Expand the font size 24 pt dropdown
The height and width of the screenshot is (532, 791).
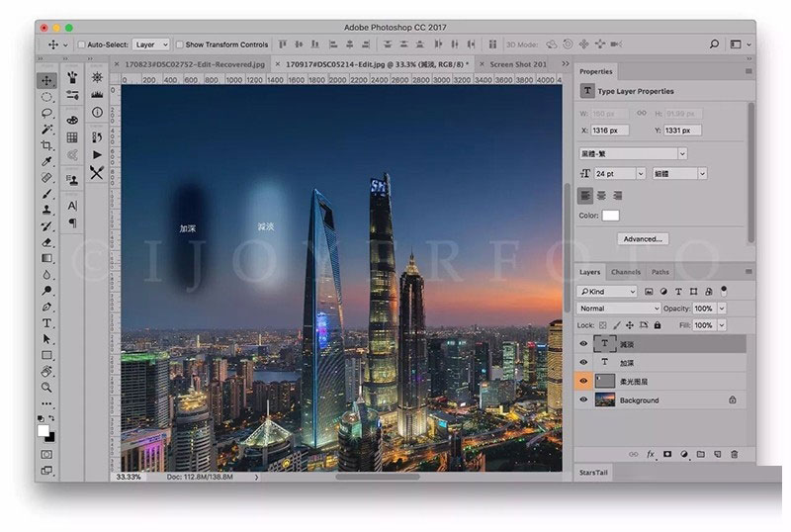tap(641, 173)
